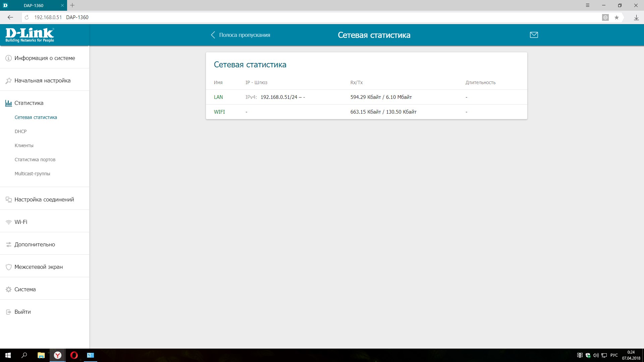Open the Клиенты submenu item
Screen dimensions: 644x362
tap(24, 145)
